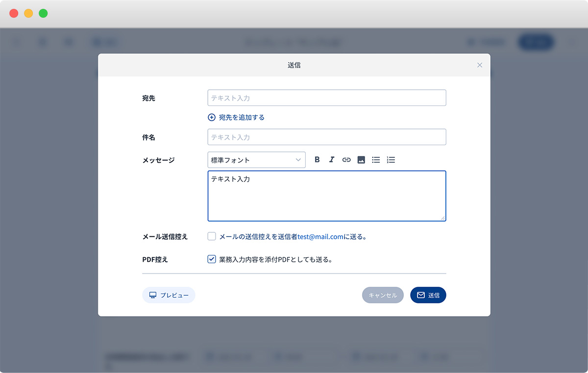Focus the 件名 text input field
588x373 pixels.
coord(326,137)
